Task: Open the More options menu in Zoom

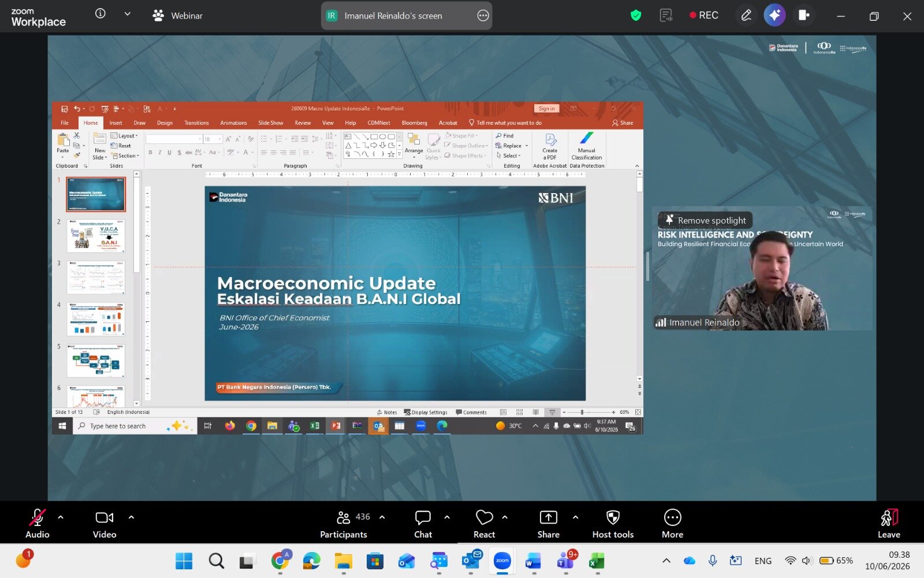Action: click(673, 524)
